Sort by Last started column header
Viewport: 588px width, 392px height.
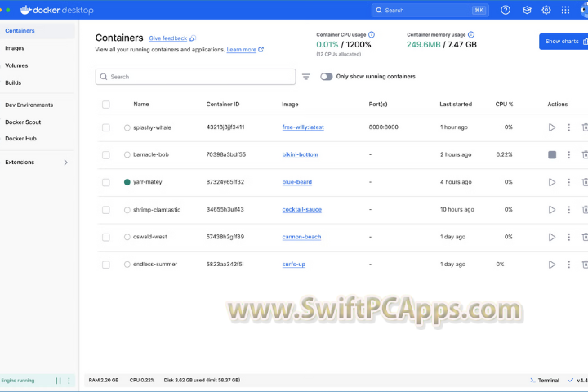point(456,105)
